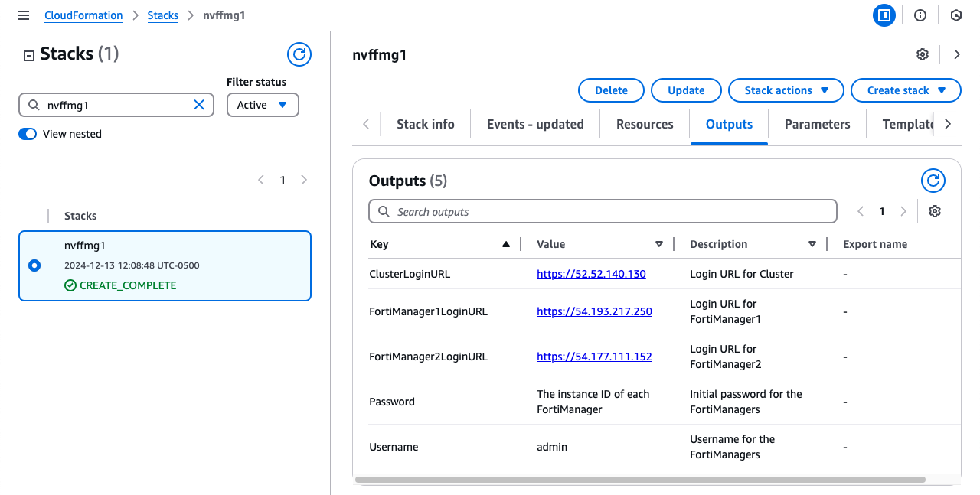The height and width of the screenshot is (495, 980).
Task: Switch to the Resources tab
Action: pos(645,124)
